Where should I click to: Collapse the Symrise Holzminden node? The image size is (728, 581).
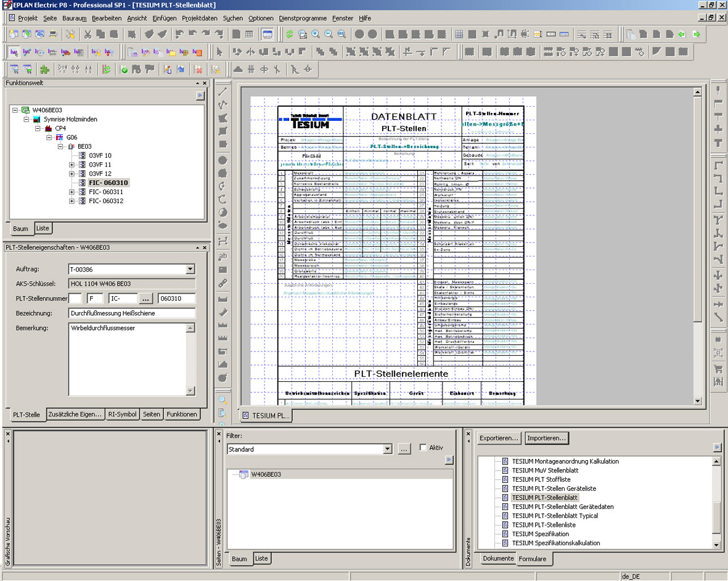point(27,120)
